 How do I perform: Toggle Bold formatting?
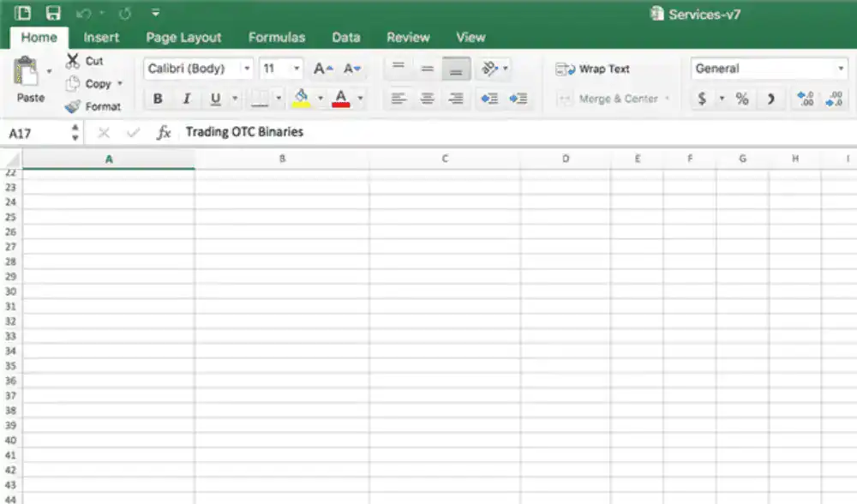(158, 99)
